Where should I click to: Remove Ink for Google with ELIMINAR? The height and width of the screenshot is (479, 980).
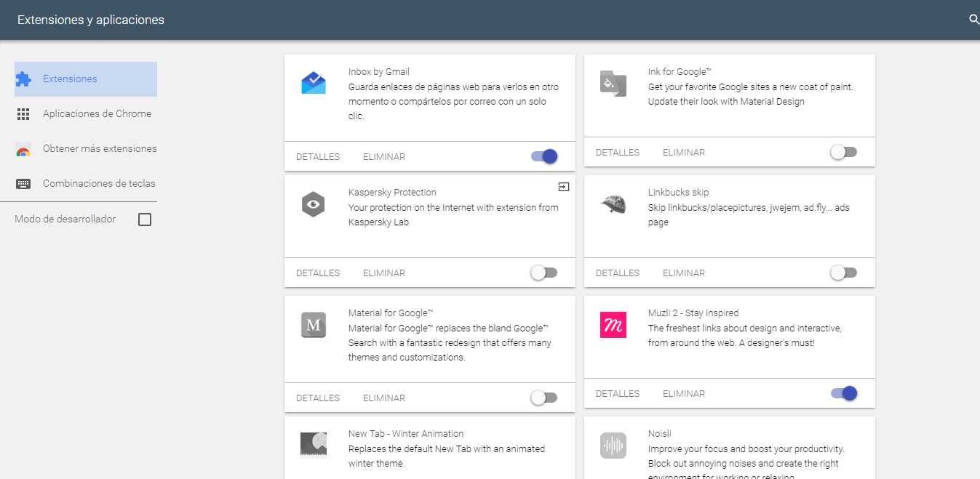pos(684,152)
